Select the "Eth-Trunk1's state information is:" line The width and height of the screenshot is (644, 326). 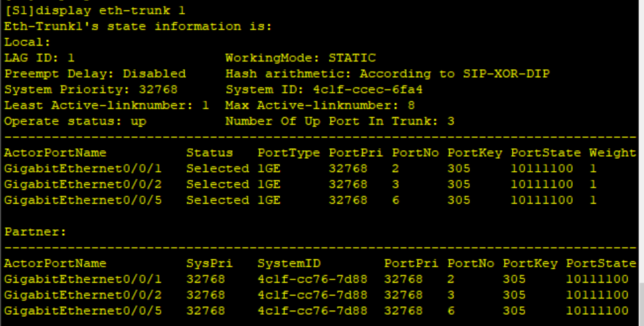[x=138, y=27]
